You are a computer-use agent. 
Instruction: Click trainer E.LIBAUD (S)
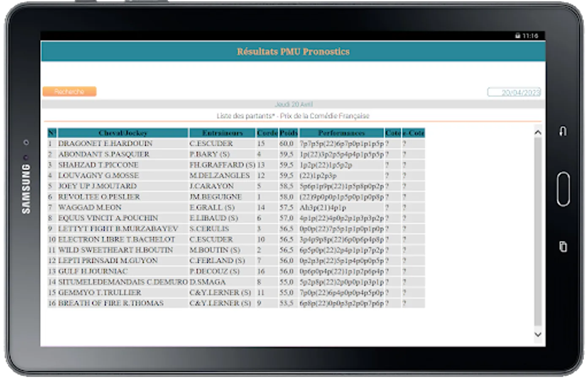point(214,218)
